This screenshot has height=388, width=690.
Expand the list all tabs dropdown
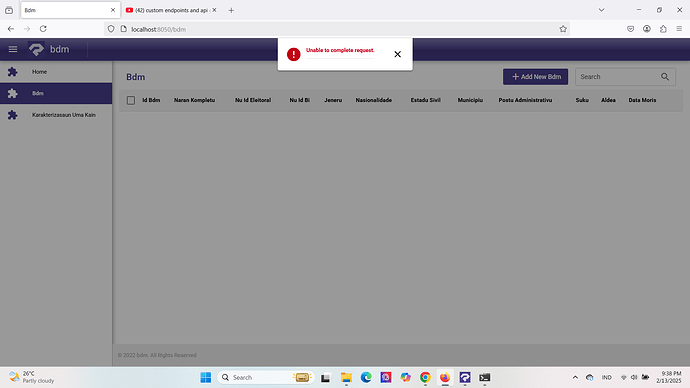point(601,10)
